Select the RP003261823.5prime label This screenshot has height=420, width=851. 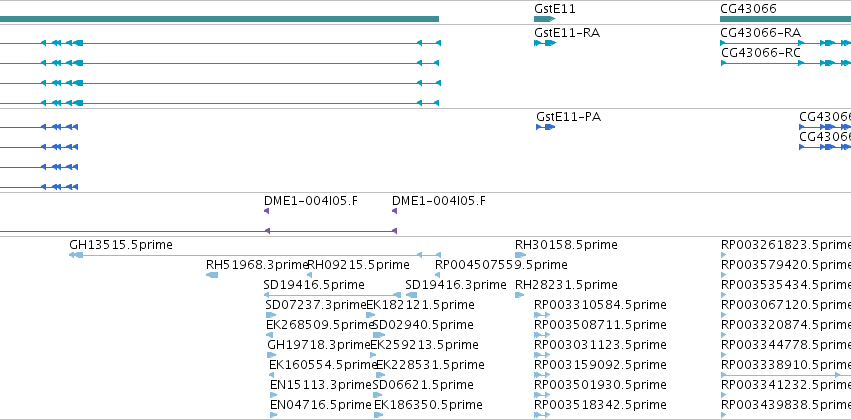click(x=785, y=245)
